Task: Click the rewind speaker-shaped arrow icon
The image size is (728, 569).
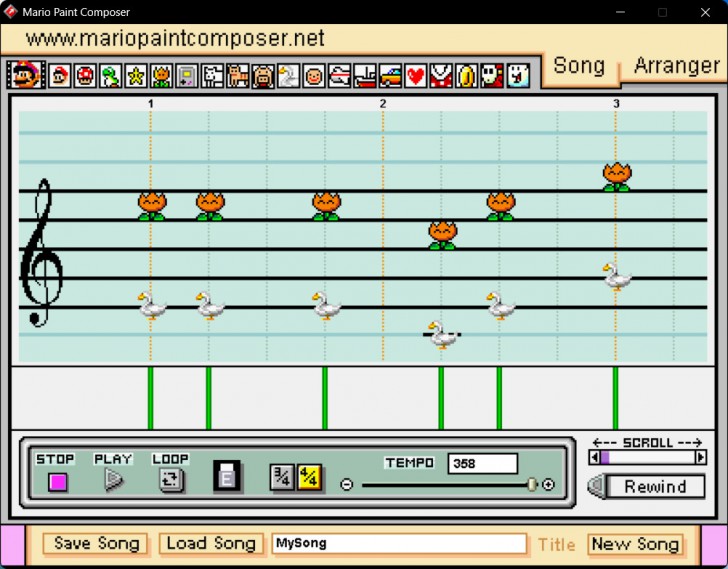Action: [597, 486]
